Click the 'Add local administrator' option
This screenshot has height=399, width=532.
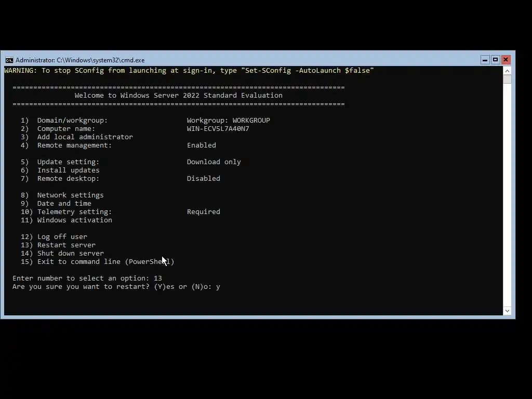[x=77, y=137]
